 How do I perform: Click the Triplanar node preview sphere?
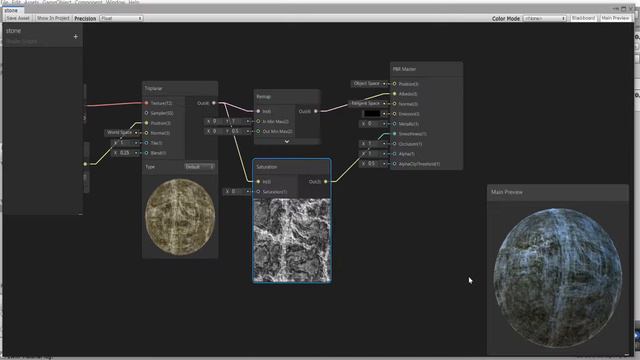tap(180, 217)
